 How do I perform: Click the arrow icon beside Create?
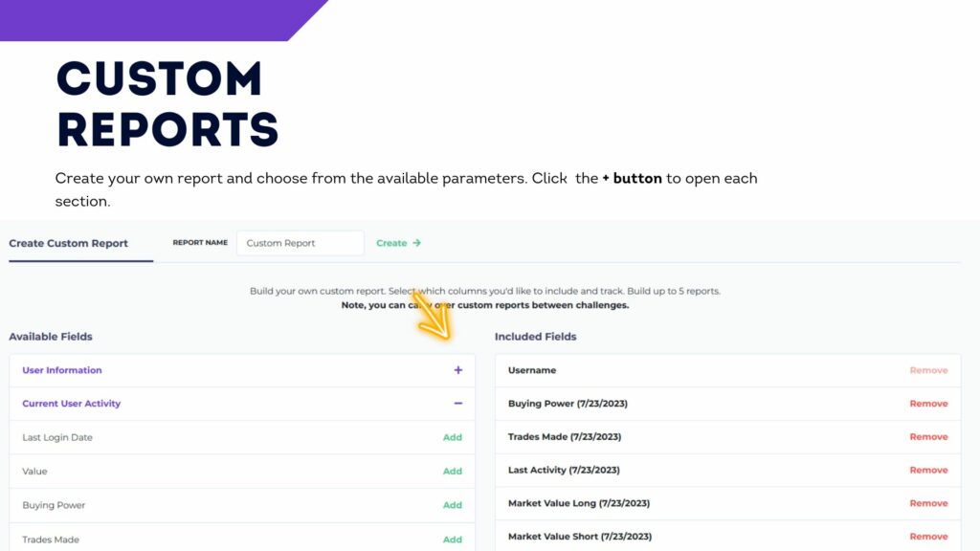(x=417, y=243)
